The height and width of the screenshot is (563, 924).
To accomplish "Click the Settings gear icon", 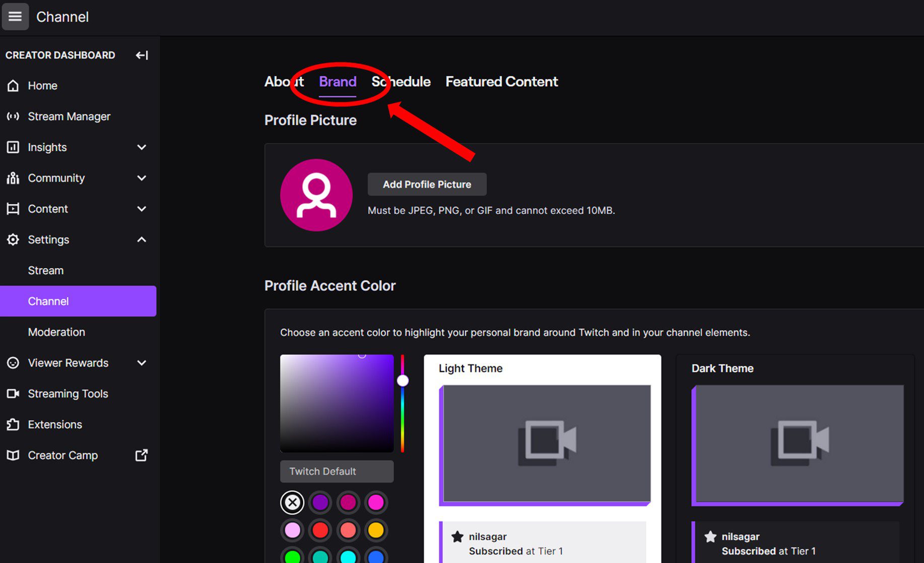I will pyautogui.click(x=13, y=239).
